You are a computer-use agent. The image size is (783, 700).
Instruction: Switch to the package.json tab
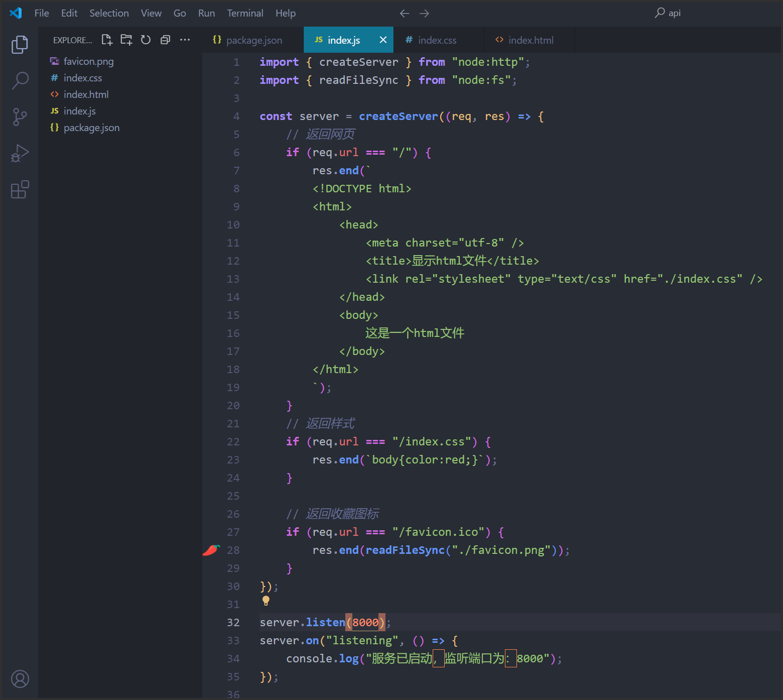(x=253, y=40)
